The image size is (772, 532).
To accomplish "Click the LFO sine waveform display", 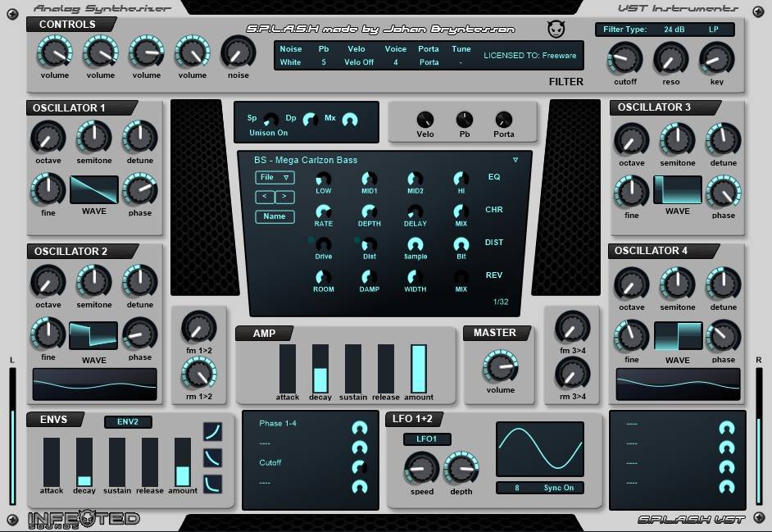I will pos(539,449).
